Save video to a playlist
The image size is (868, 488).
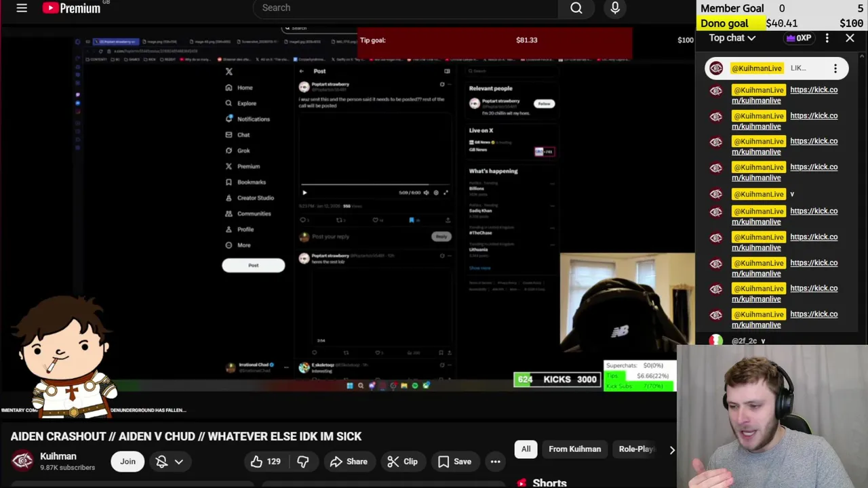coord(454,462)
